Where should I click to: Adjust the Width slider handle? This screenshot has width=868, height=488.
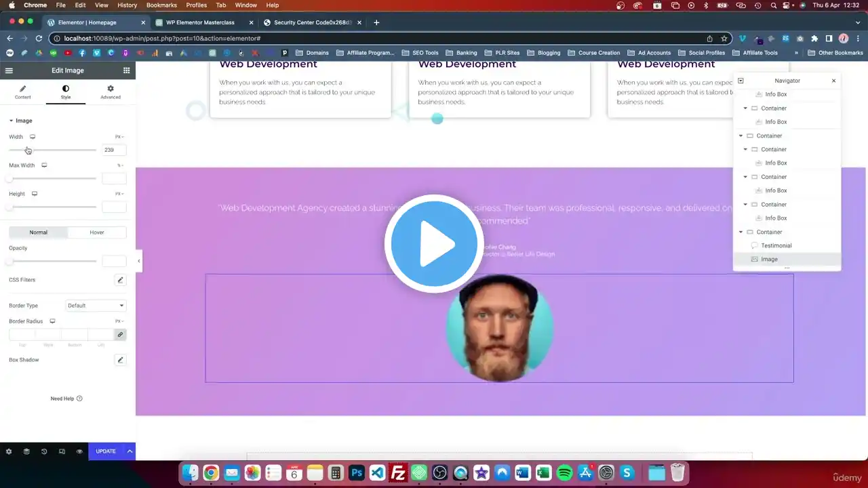point(28,150)
